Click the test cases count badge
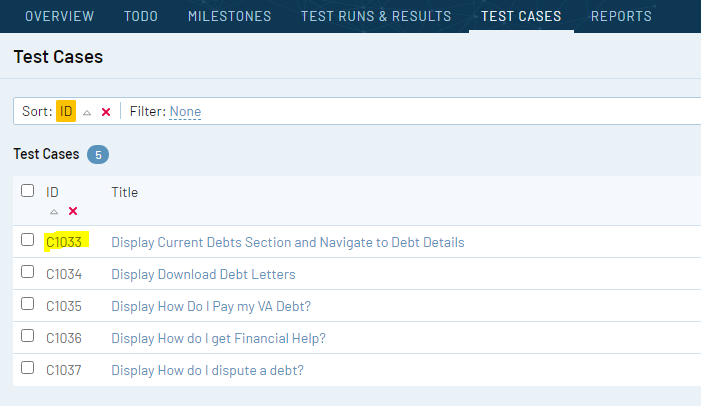The height and width of the screenshot is (406, 701). click(98, 154)
